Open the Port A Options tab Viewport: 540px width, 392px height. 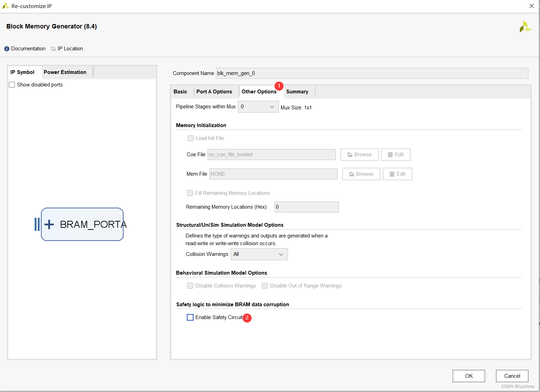(x=214, y=92)
